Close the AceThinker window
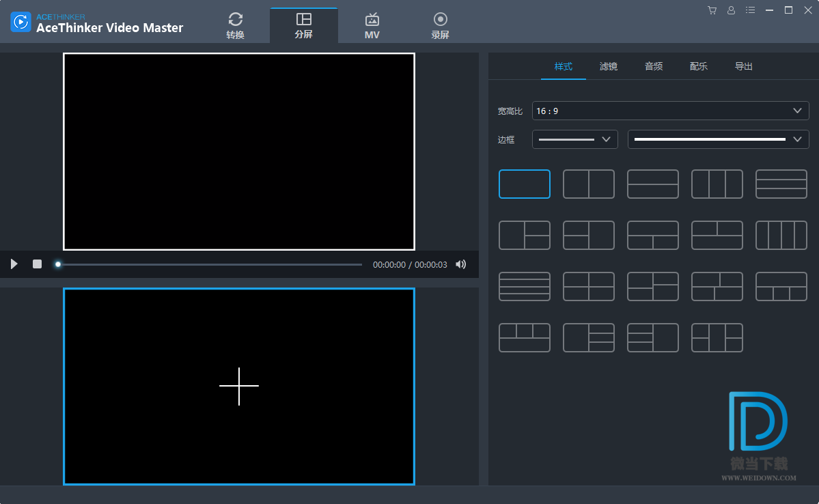Viewport: 819px width, 504px height. 808,10
